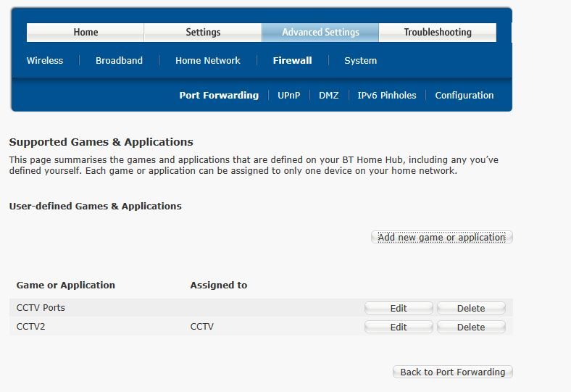Open the DMZ submenu
571x392 pixels.
(329, 96)
